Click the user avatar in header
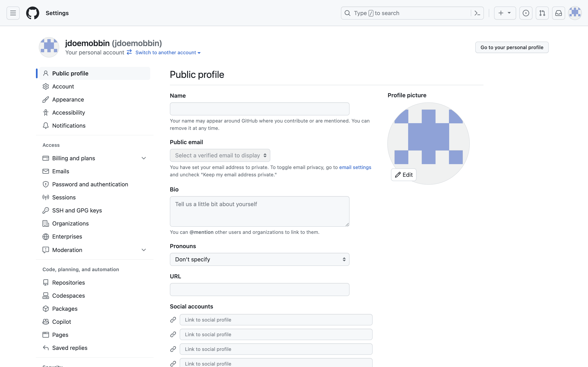 575,13
